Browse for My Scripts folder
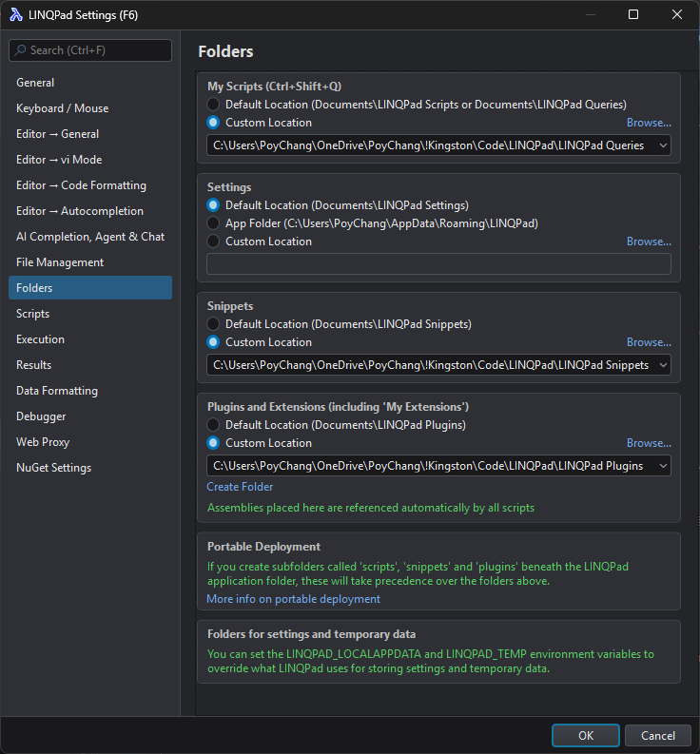 (x=649, y=123)
